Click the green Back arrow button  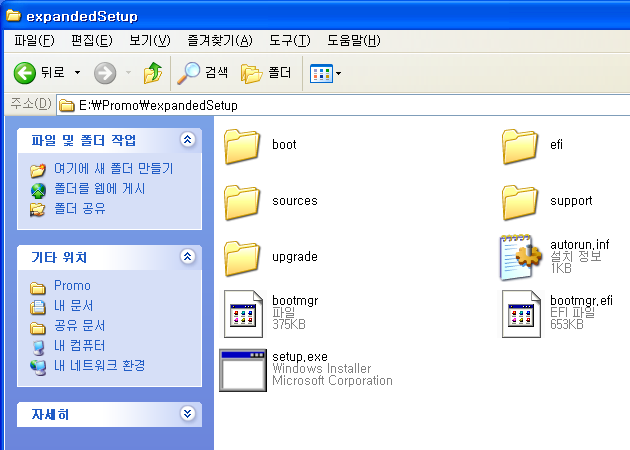25,73
